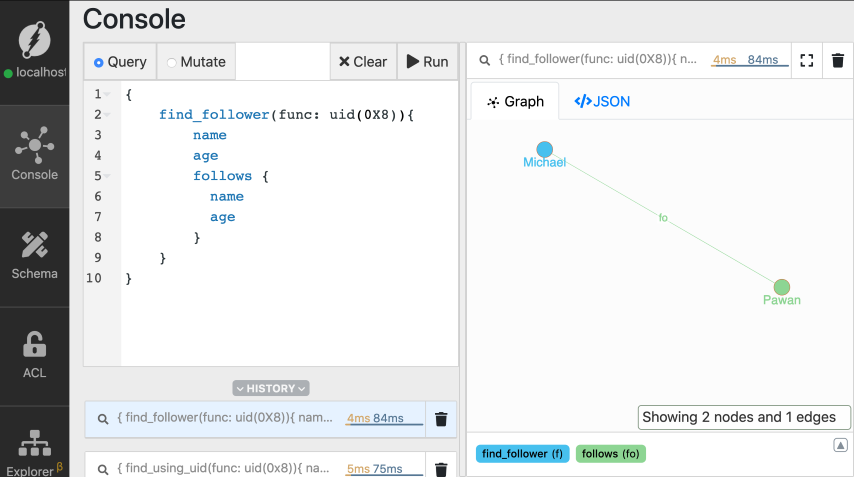Click the Michael node in graph
The width and height of the screenshot is (854, 477).
coord(544,150)
